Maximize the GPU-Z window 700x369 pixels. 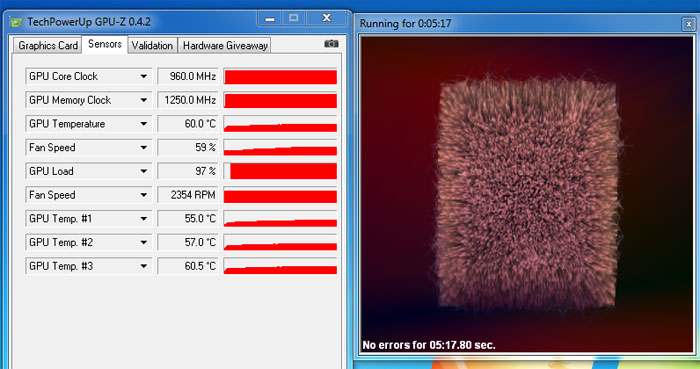tap(293, 18)
